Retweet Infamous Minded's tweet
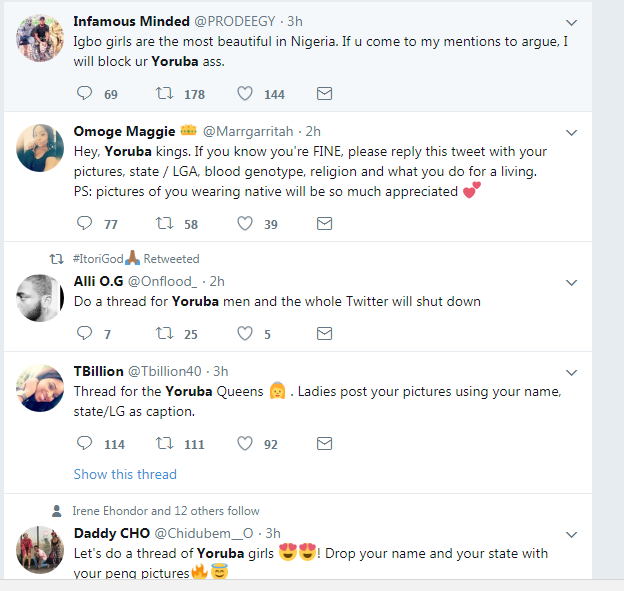 click(x=165, y=93)
